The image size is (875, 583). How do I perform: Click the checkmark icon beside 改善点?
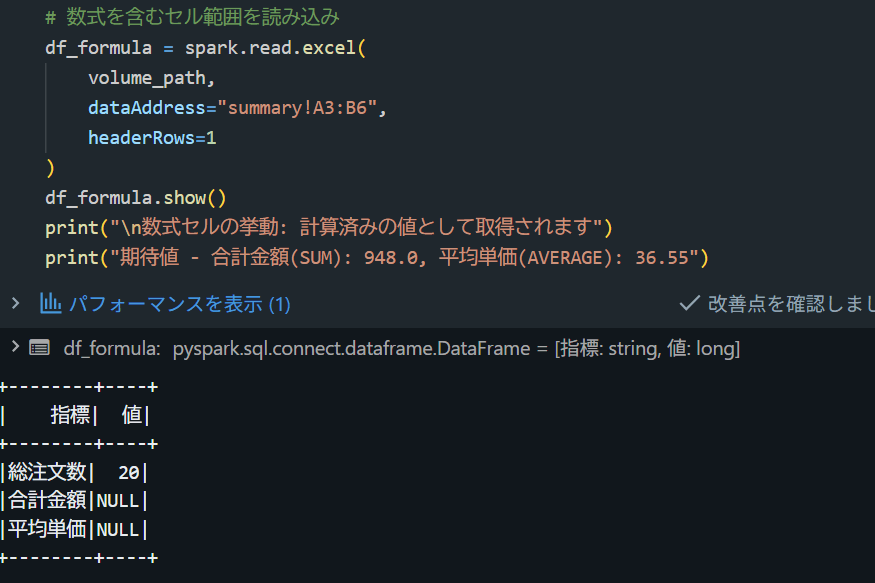click(689, 303)
